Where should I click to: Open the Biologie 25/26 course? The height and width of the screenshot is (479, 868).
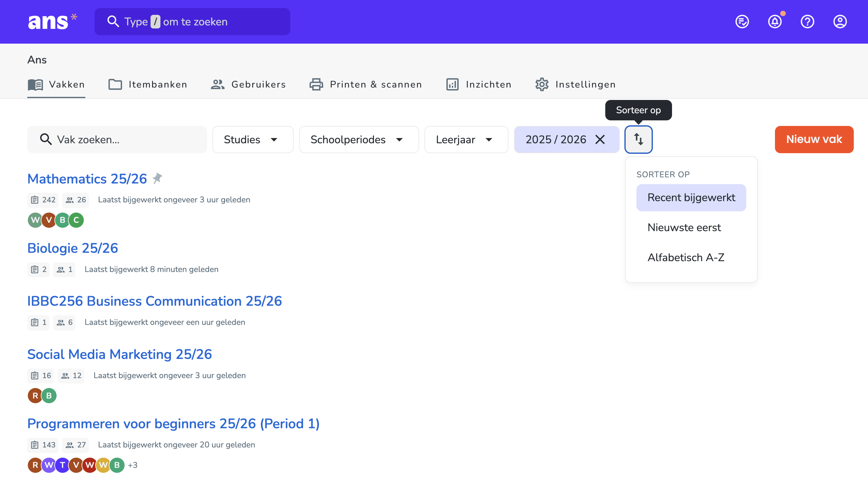72,248
